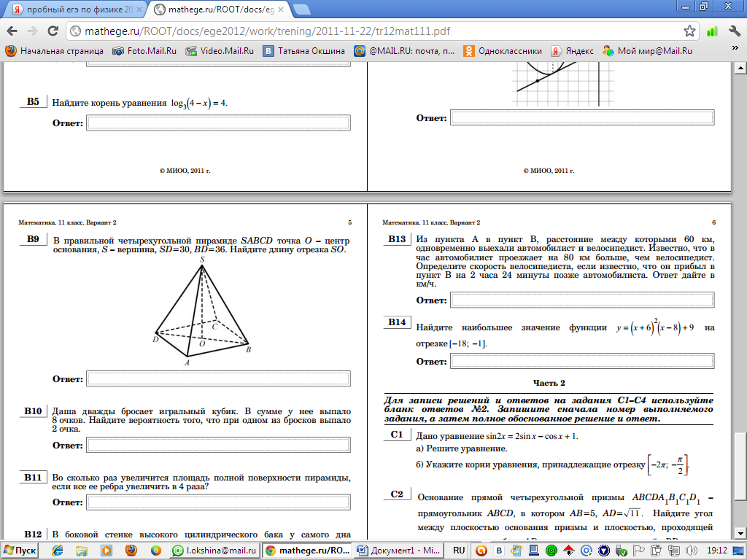Click the 19:12 clock
The width and height of the screenshot is (747, 560).
point(717,551)
